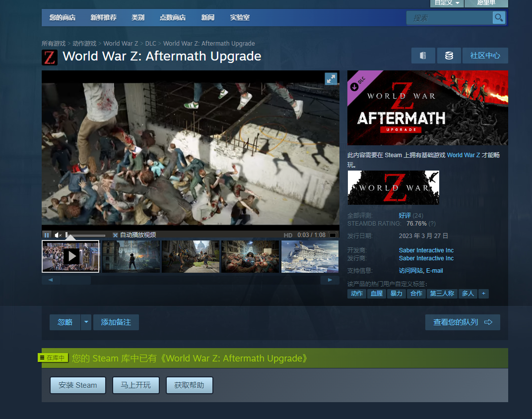Pause the trailer video

click(x=47, y=235)
